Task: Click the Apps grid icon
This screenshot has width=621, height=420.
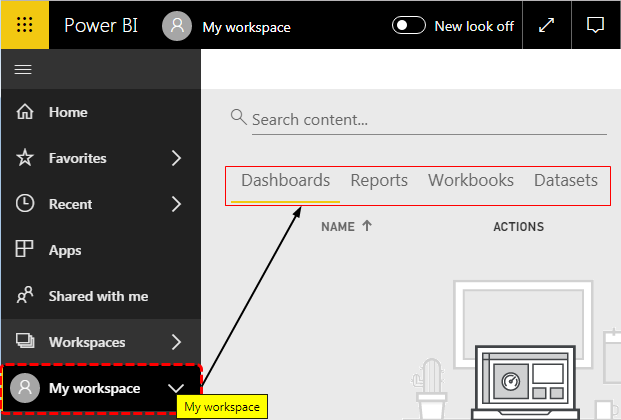Action: pos(24,249)
